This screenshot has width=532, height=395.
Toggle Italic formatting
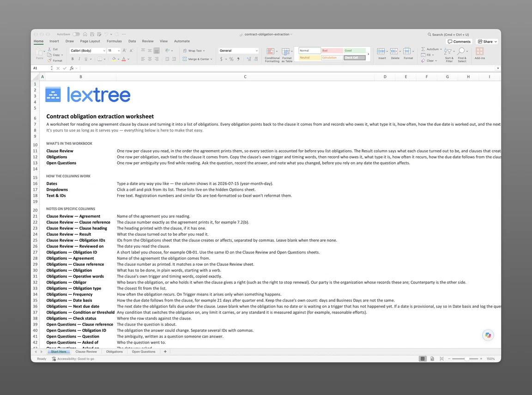(x=79, y=59)
